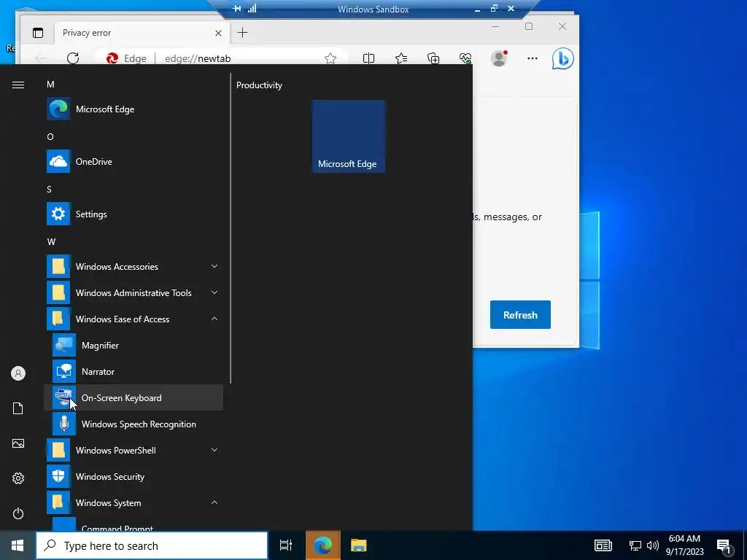747x560 pixels.
Task: Close the Privacy error tab
Action: (x=218, y=33)
